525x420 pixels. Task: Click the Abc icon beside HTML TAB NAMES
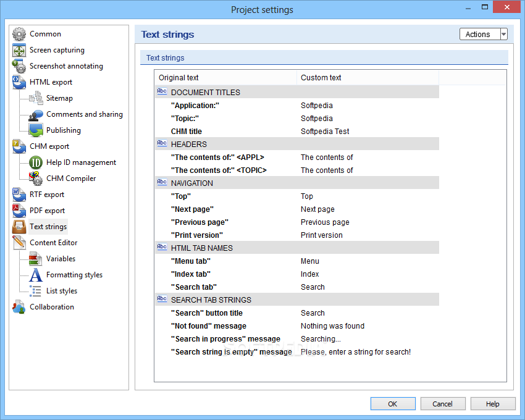click(x=162, y=247)
